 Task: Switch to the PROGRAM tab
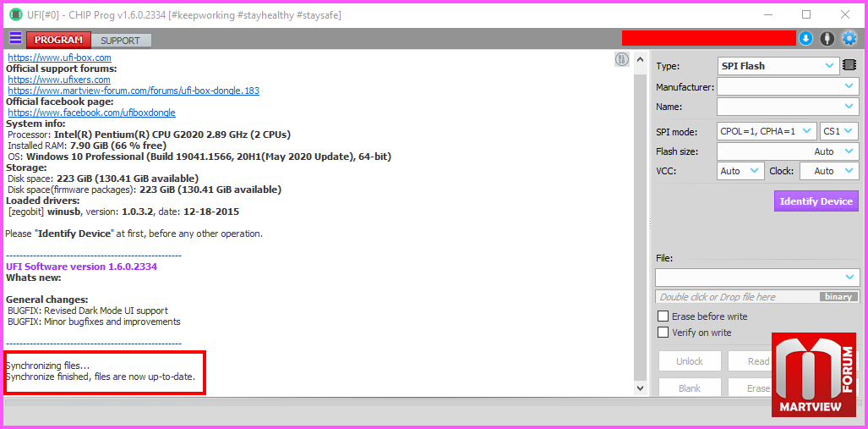[58, 40]
